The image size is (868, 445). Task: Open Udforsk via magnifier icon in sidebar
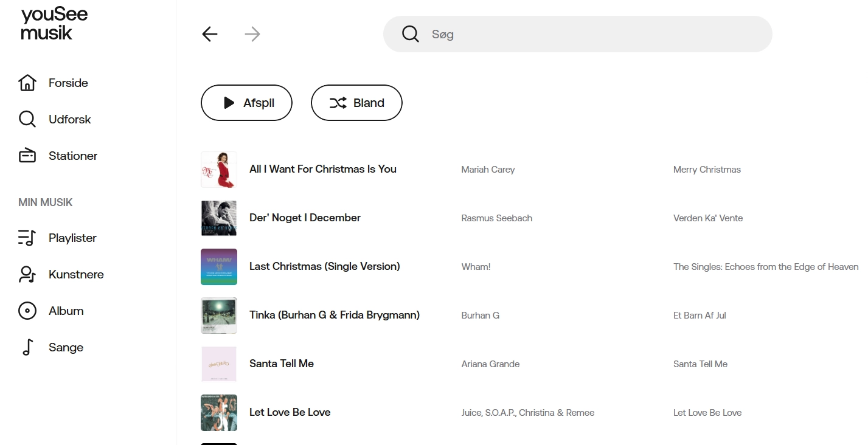pos(27,119)
